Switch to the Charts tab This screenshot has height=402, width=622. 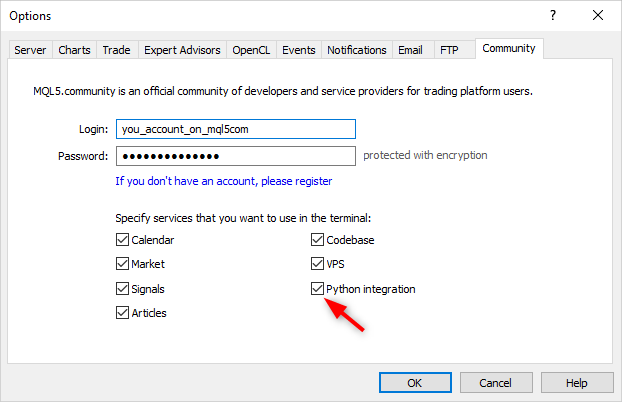74,50
